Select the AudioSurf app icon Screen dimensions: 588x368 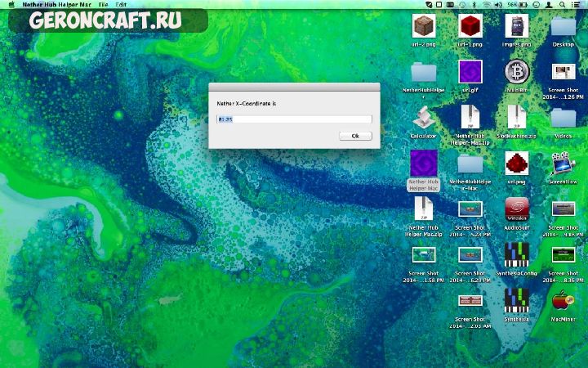pos(517,209)
